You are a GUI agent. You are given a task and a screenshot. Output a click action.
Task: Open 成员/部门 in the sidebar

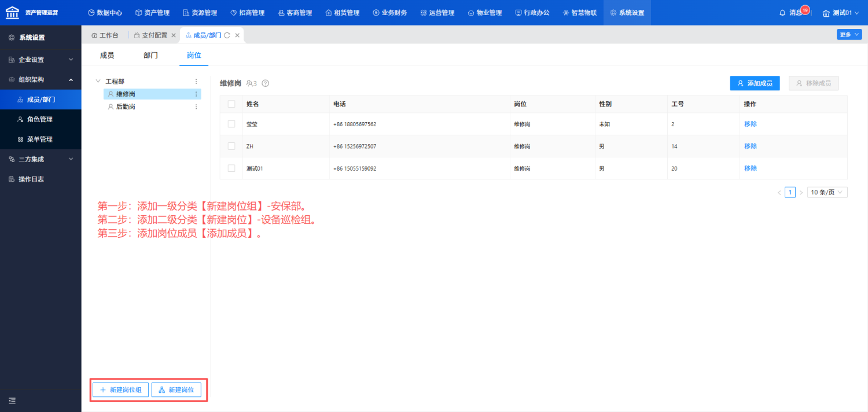(x=41, y=100)
